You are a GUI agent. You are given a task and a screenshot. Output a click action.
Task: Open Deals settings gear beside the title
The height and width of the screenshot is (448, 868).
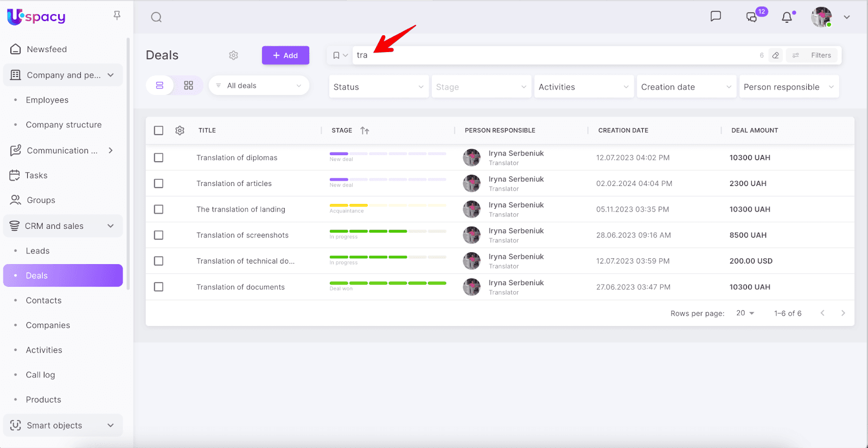[233, 55]
